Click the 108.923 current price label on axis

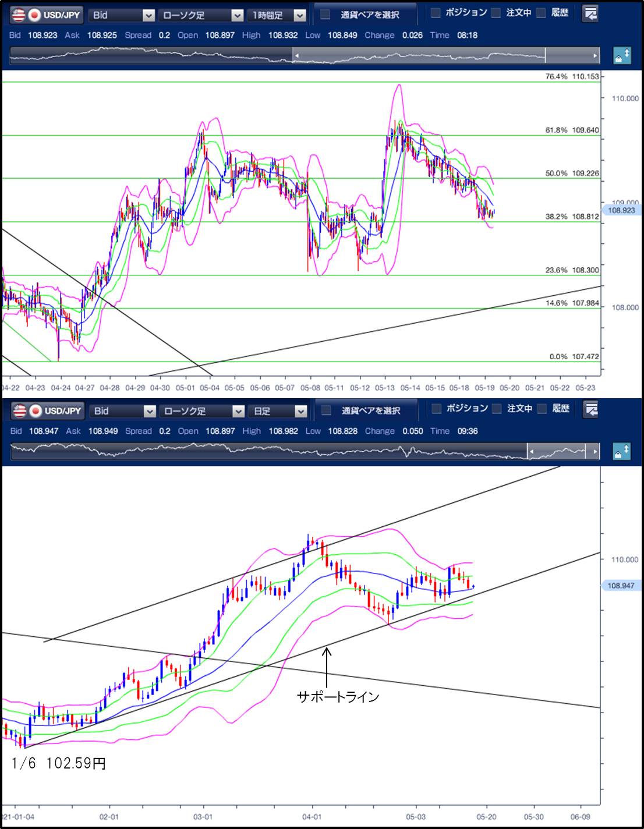point(621,211)
